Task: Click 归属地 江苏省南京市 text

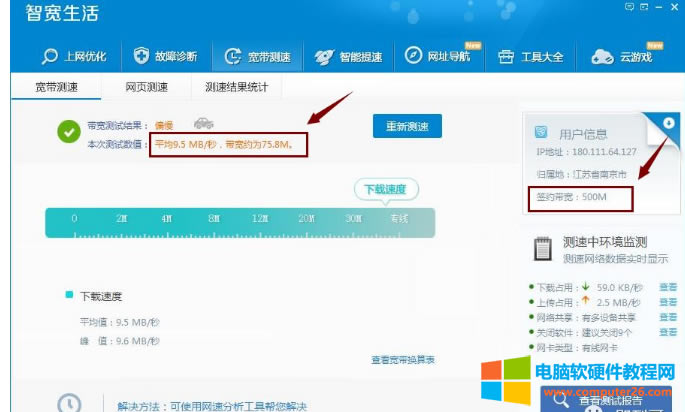Action: 581,174
